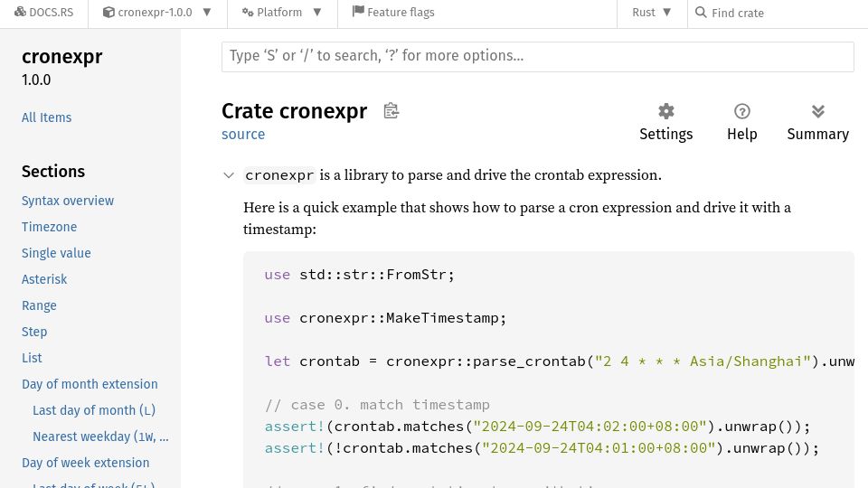
Task: Click the docs search input box
Action: [x=537, y=56]
